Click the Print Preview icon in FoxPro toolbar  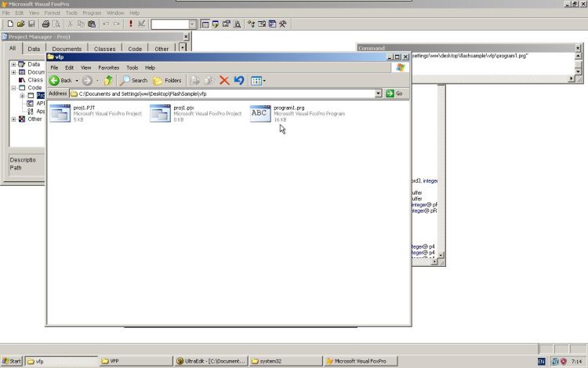click(x=56, y=24)
